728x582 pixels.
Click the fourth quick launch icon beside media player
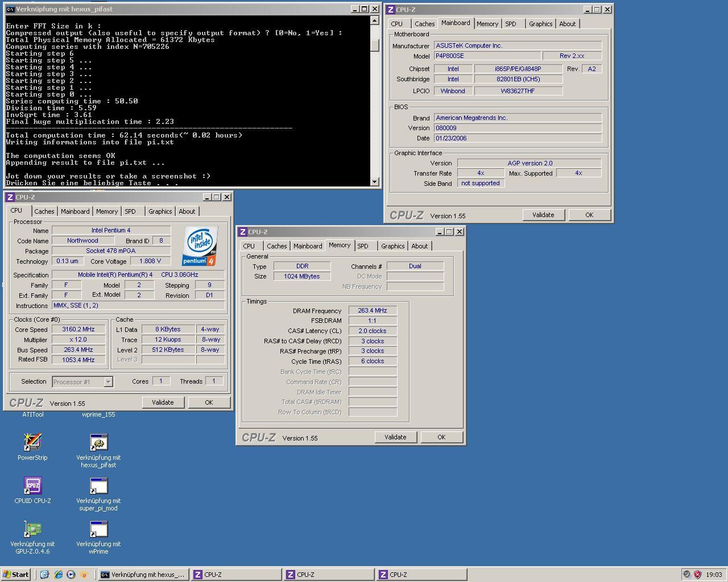84,575
